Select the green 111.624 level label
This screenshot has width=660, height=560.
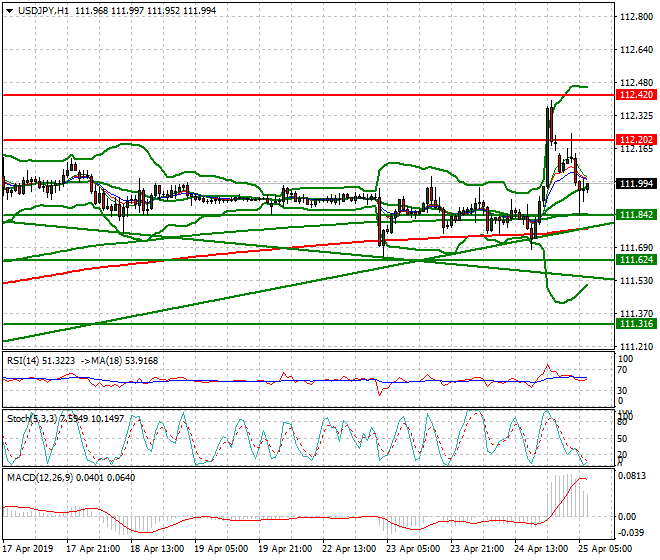pyautogui.click(x=636, y=260)
